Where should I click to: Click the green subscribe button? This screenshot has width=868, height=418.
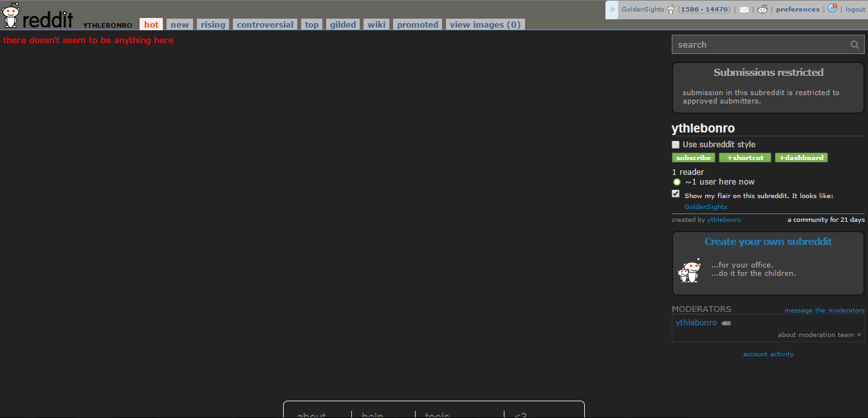coord(694,158)
